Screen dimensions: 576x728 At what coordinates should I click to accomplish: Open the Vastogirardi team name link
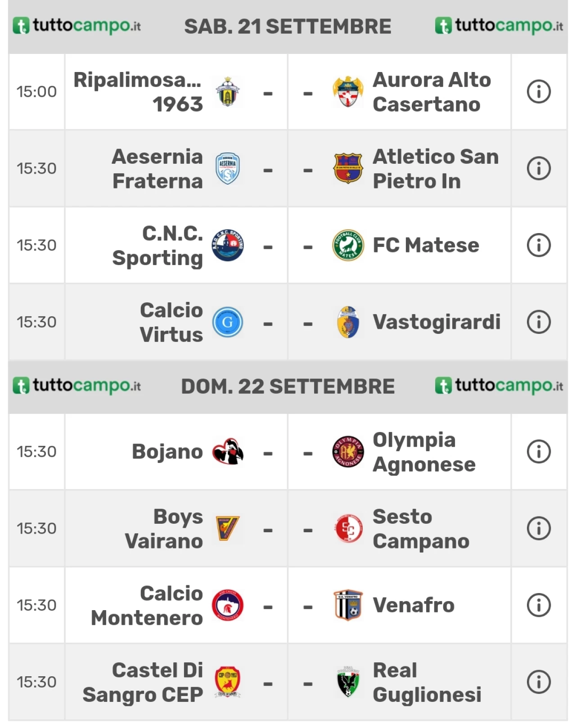coord(436,322)
